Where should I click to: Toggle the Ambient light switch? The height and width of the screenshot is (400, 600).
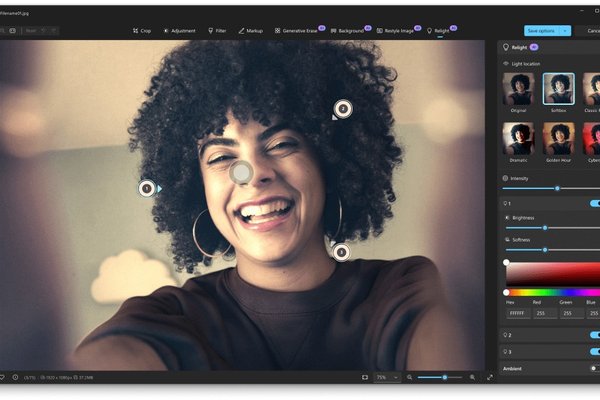[595, 368]
